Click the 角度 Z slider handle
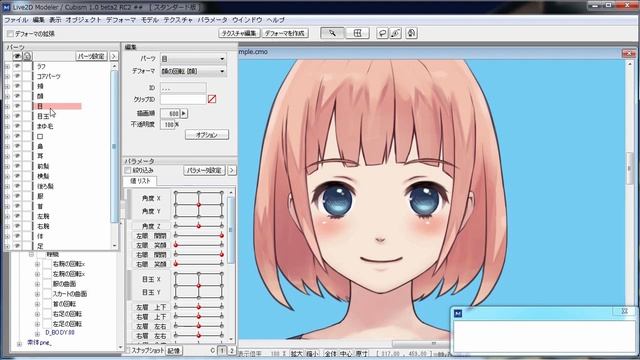 pyautogui.click(x=199, y=226)
